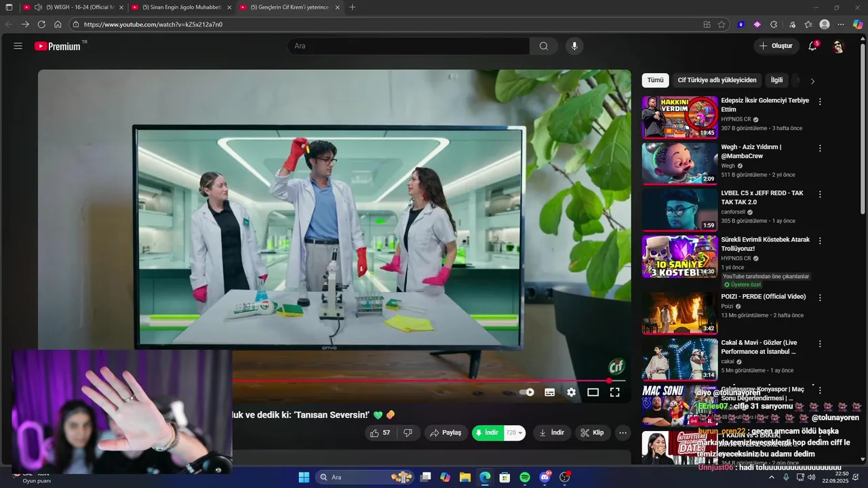Enter fullscreen mode in the player
This screenshot has width=868, height=488.
coord(614,392)
